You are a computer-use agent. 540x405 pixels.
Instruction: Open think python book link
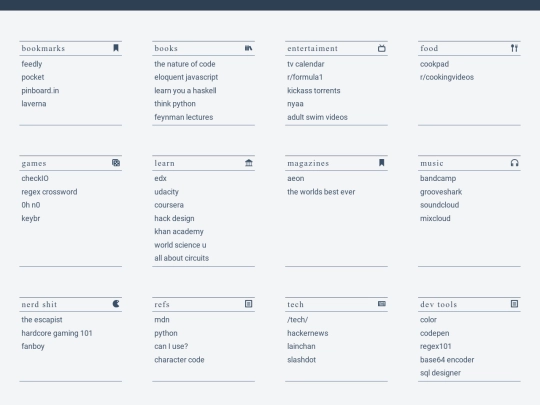point(175,104)
